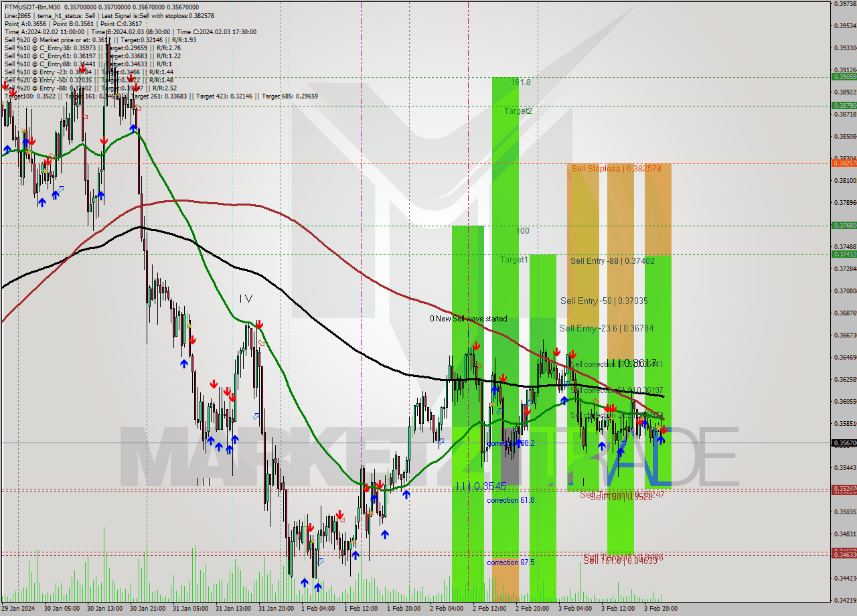Click the 0.3850 price axis label
This screenshot has width=857, height=616.
point(845,137)
